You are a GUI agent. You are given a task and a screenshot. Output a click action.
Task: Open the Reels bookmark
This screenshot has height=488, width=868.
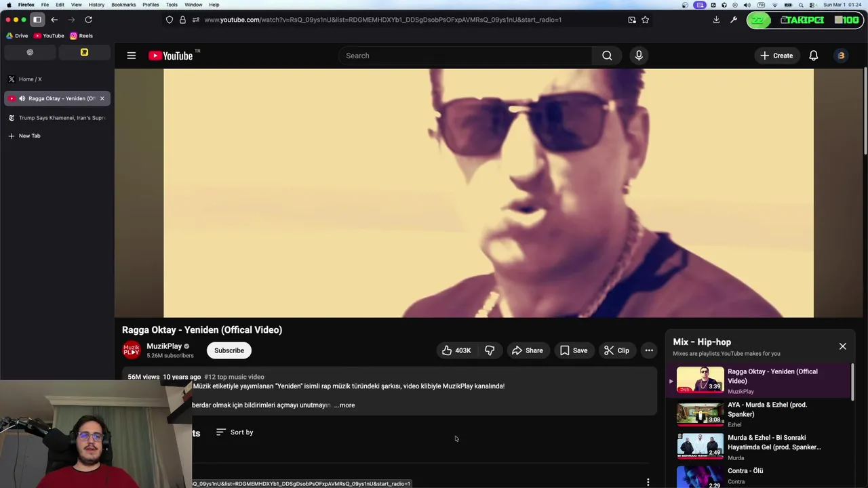pos(81,36)
